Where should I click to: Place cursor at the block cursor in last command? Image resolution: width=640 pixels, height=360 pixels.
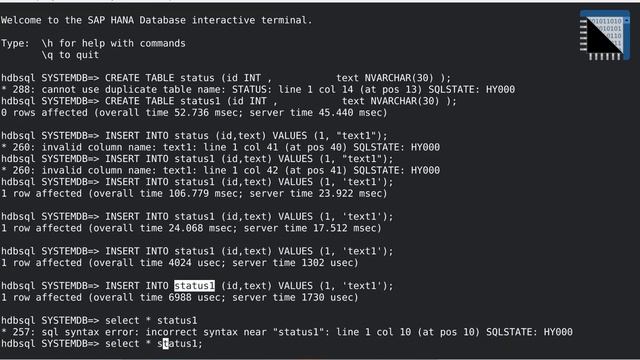click(x=165, y=344)
